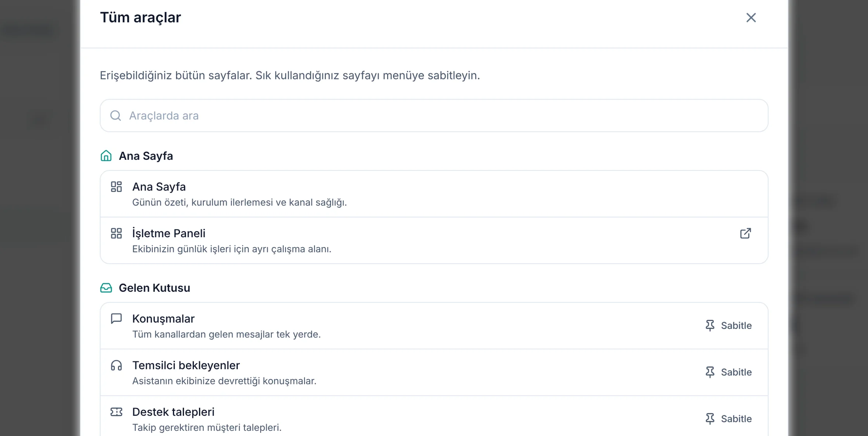Click the headset icon for Temsilci bekleyenler

pyautogui.click(x=116, y=365)
